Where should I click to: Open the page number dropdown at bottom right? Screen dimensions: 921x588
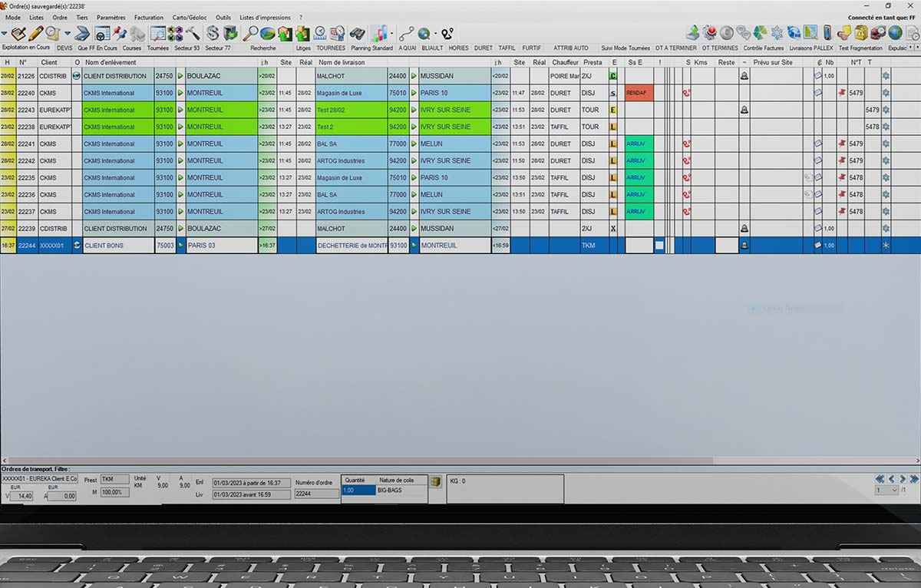click(x=886, y=490)
